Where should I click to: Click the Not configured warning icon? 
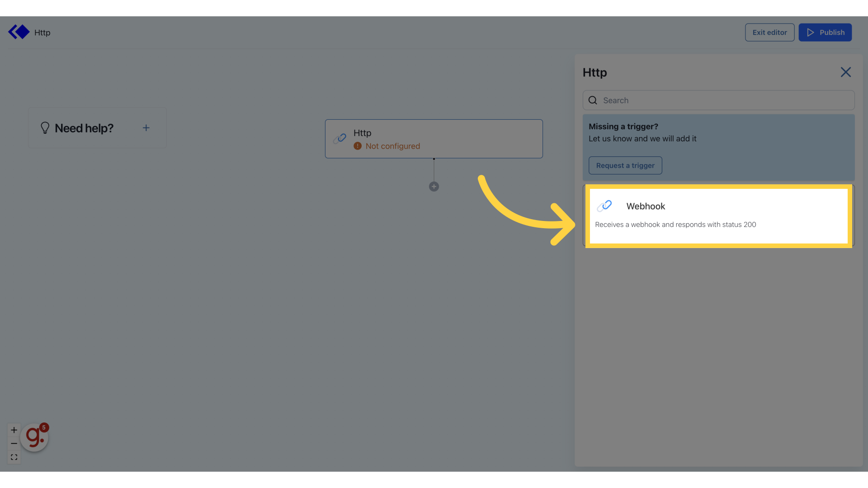coord(358,146)
